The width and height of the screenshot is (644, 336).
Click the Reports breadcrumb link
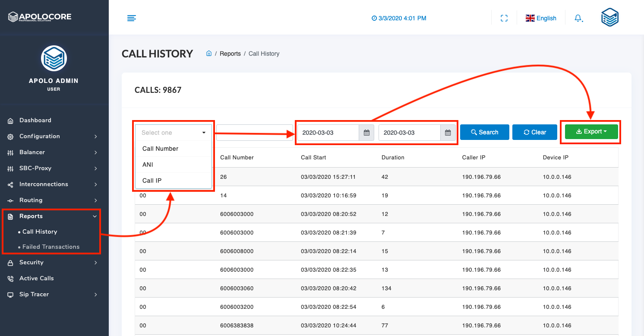pos(230,54)
